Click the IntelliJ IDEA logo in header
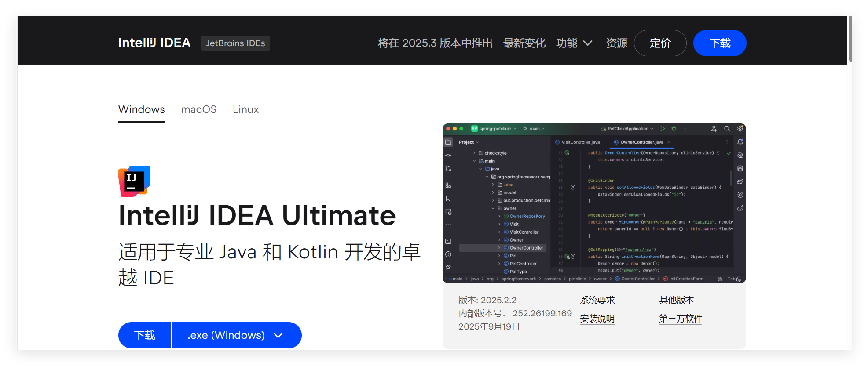The image size is (868, 366). tap(154, 43)
